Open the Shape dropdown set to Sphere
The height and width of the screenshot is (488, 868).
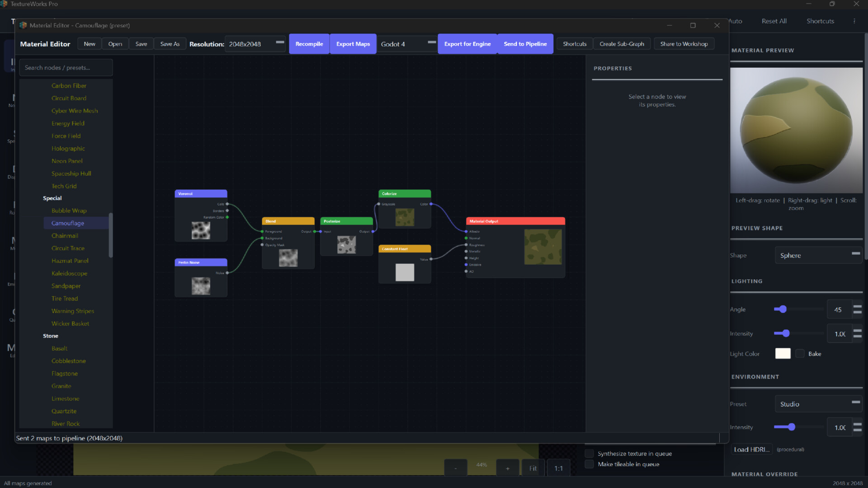818,255
